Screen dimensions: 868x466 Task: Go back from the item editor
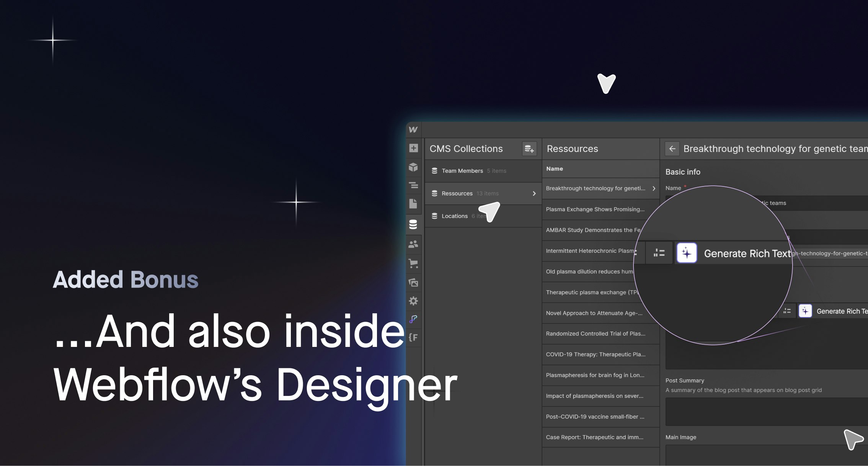672,149
